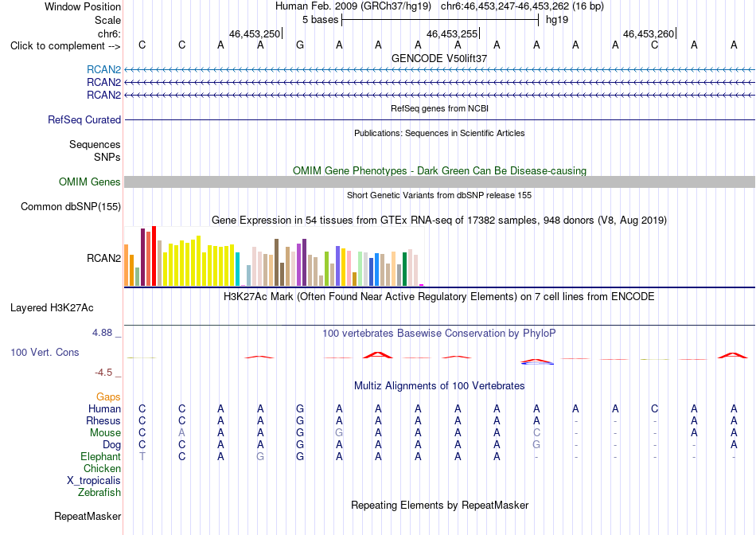This screenshot has height=535, width=756.
Task: Click the GTEx Gene Expression track title
Action: click(439, 221)
